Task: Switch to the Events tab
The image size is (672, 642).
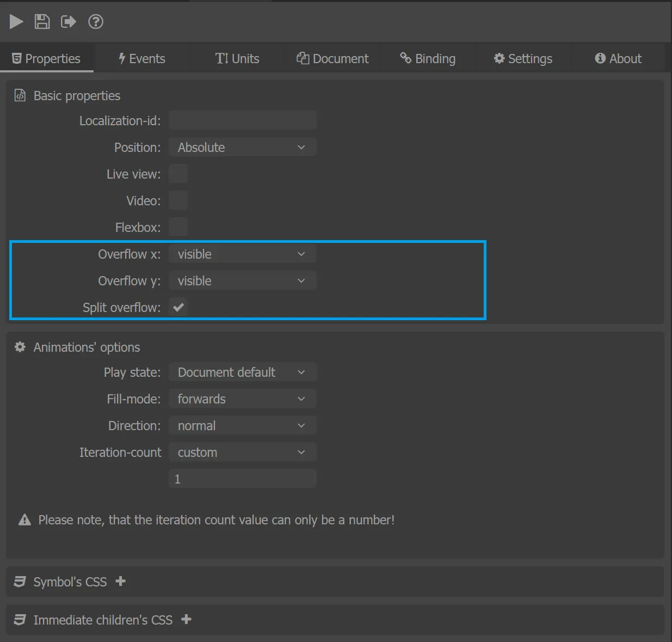Action: click(142, 59)
